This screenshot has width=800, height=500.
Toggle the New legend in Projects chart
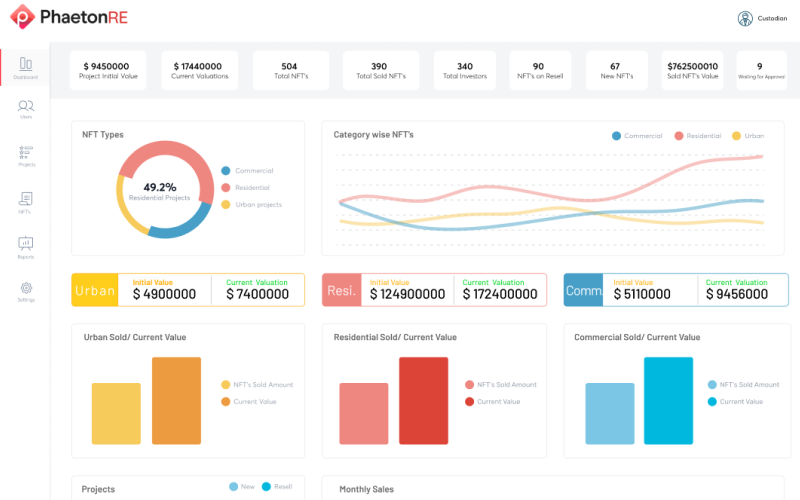click(x=242, y=487)
